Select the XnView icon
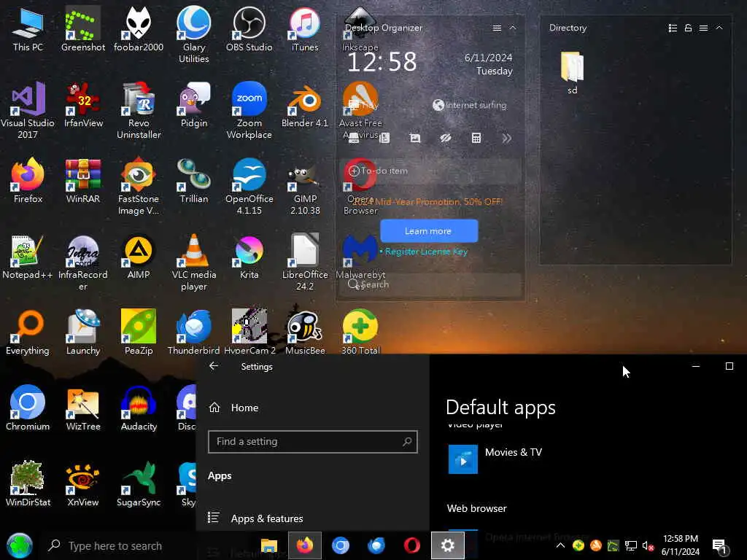 tap(83, 483)
